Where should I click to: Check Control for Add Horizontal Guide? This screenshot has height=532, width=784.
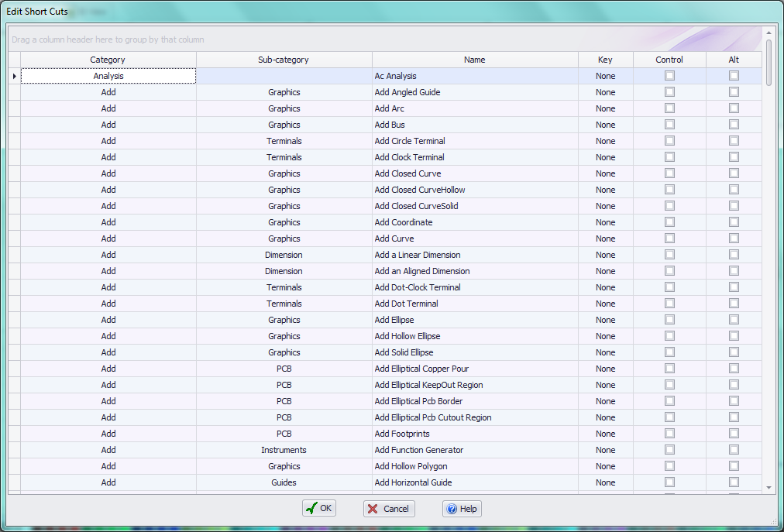(669, 482)
